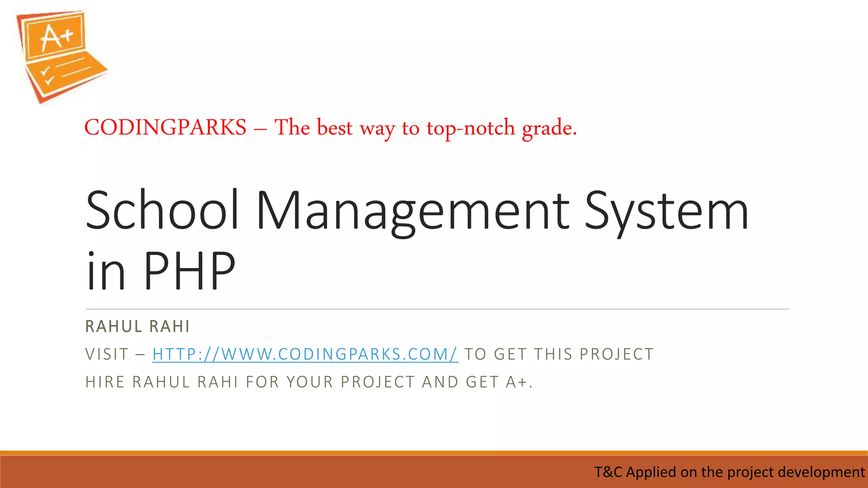Click the RAHUL RAHI author name
This screenshot has height=488, width=868.
tap(137, 327)
